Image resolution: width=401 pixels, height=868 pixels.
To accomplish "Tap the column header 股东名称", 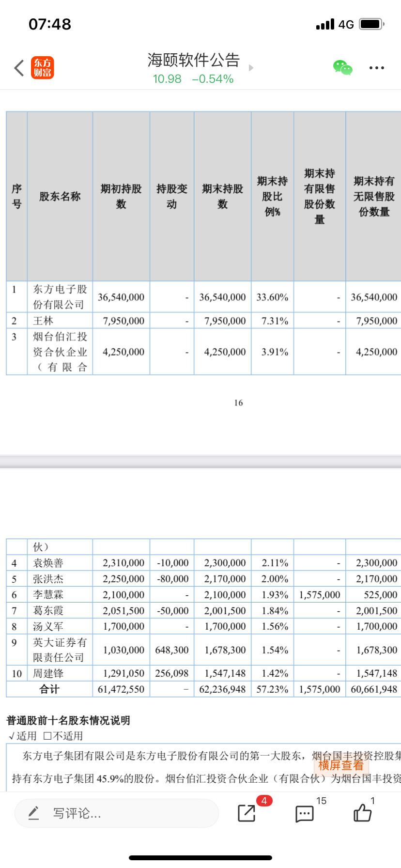I will point(60,197).
